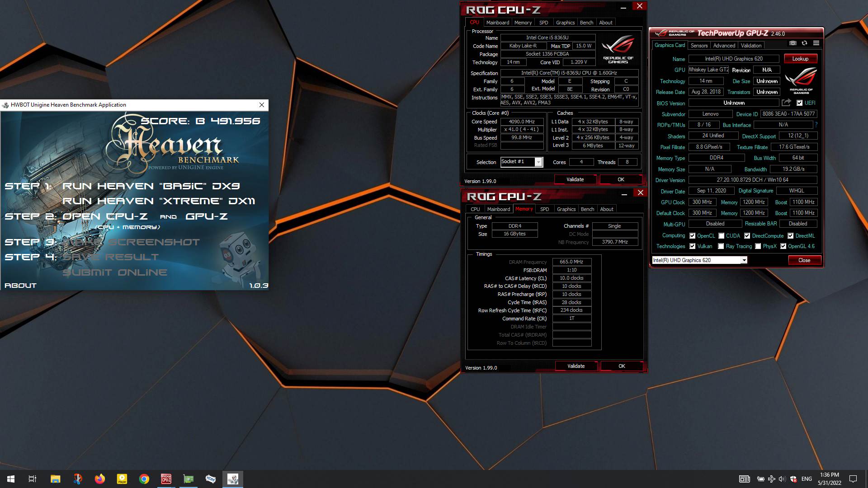Open Windows Security shield tray icon

(793, 479)
